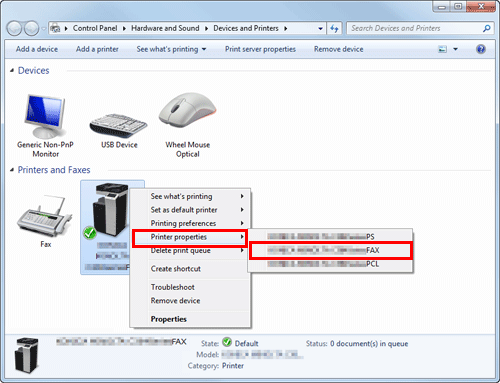Expand the arrow after Hardware and Sound breadcrumb
Screen dimensions: 500x383
(x=206, y=29)
